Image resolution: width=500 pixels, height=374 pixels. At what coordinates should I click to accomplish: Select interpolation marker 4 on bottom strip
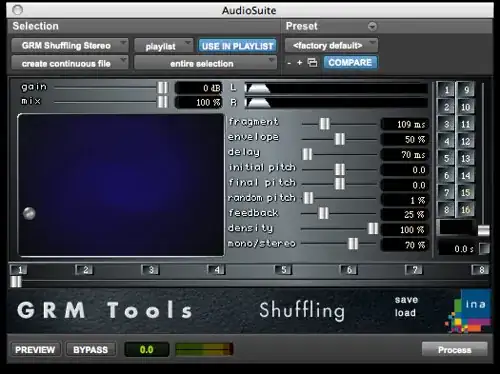(x=216, y=269)
